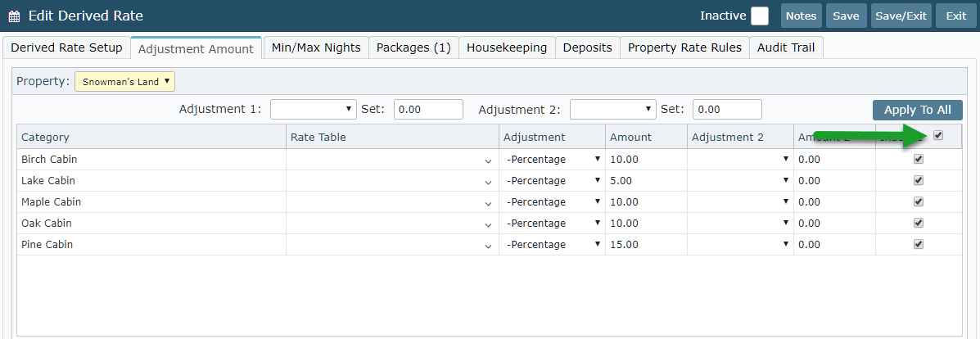Open the Adjustment dropdown for Oak Cabin
The width and height of the screenshot is (980, 339).
point(553,224)
